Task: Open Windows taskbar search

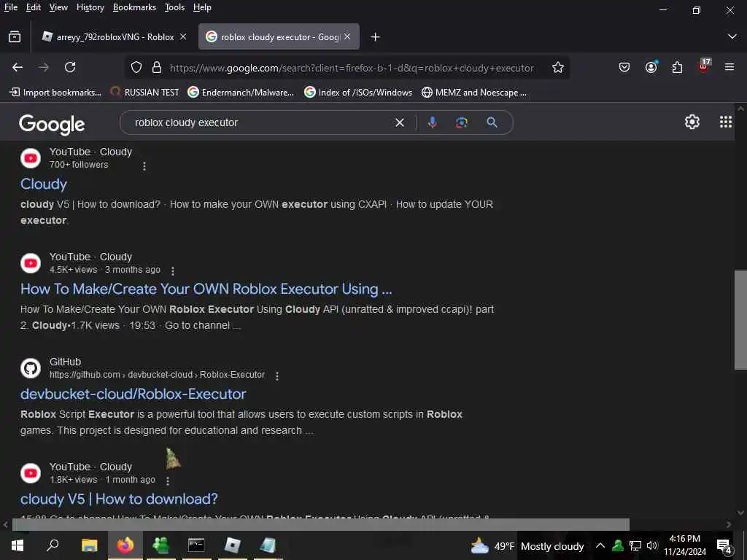Action: pyautogui.click(x=53, y=545)
